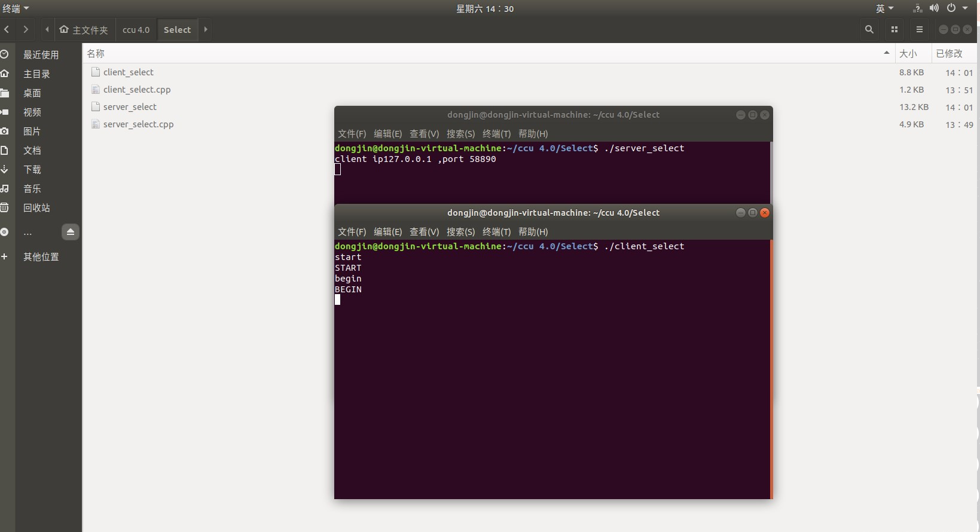Click the client terminal title bar

click(553, 213)
